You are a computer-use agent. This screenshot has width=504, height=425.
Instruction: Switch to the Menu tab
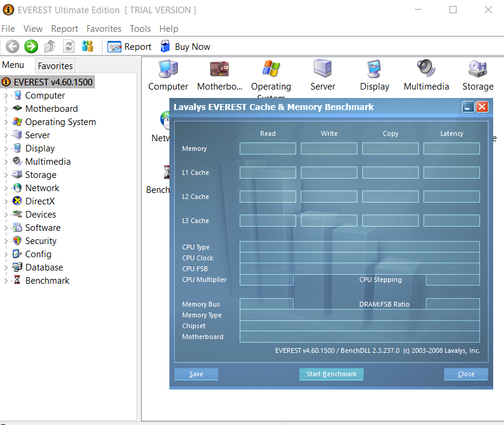(13, 65)
